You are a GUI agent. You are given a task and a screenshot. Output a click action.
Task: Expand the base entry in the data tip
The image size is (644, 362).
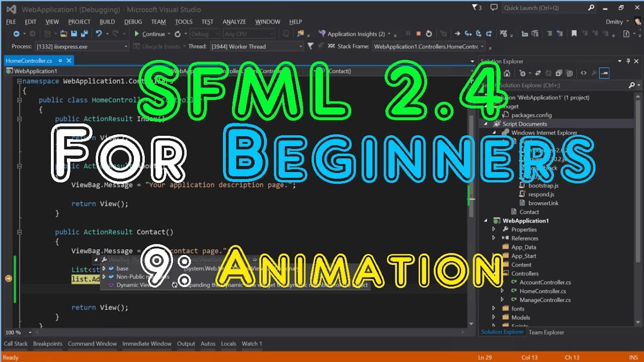point(104,268)
